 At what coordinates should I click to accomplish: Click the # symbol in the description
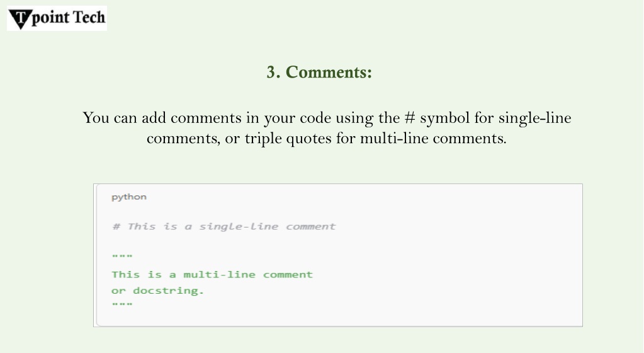pos(409,118)
